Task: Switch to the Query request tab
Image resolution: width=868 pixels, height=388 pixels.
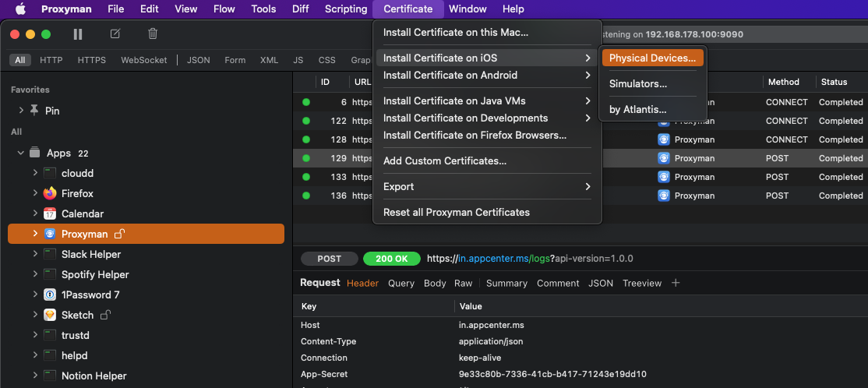Action: click(401, 283)
